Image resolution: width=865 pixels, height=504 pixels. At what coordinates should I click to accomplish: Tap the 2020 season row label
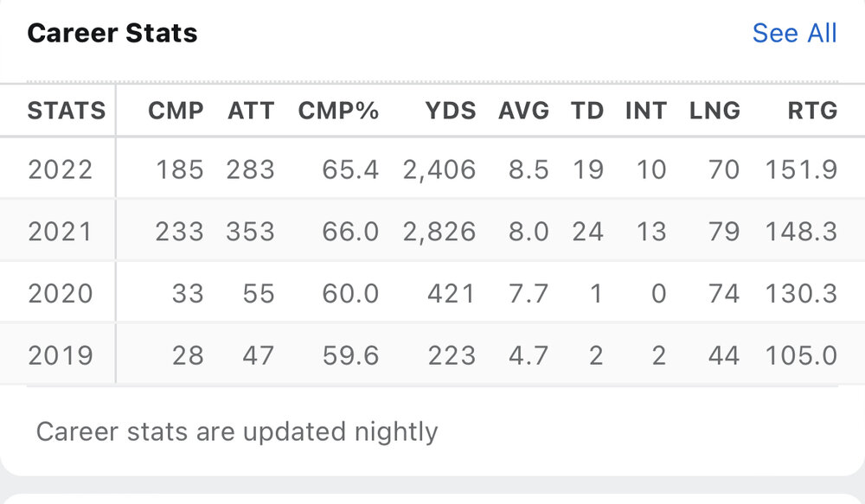(x=60, y=294)
